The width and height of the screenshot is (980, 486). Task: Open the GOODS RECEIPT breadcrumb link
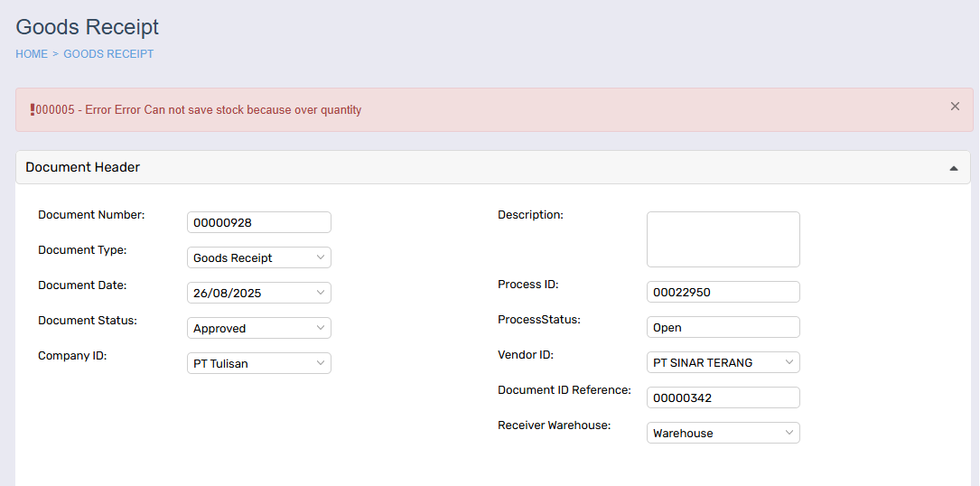(108, 54)
